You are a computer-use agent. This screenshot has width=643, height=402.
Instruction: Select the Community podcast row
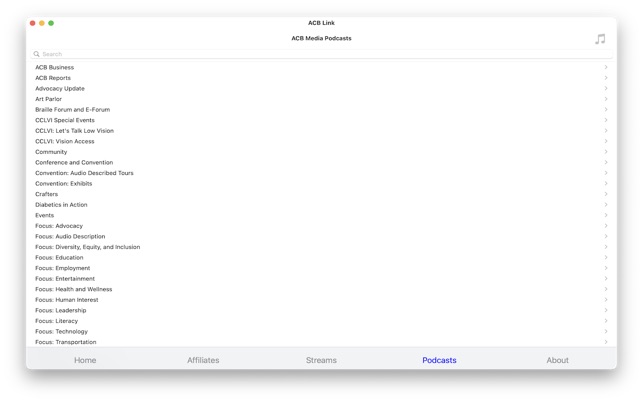coord(322,152)
